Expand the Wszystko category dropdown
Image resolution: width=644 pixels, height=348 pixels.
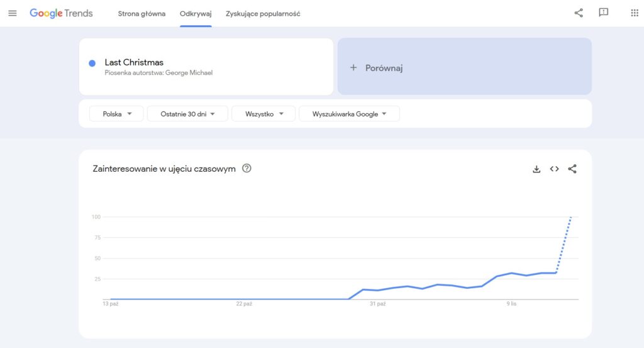pos(263,114)
